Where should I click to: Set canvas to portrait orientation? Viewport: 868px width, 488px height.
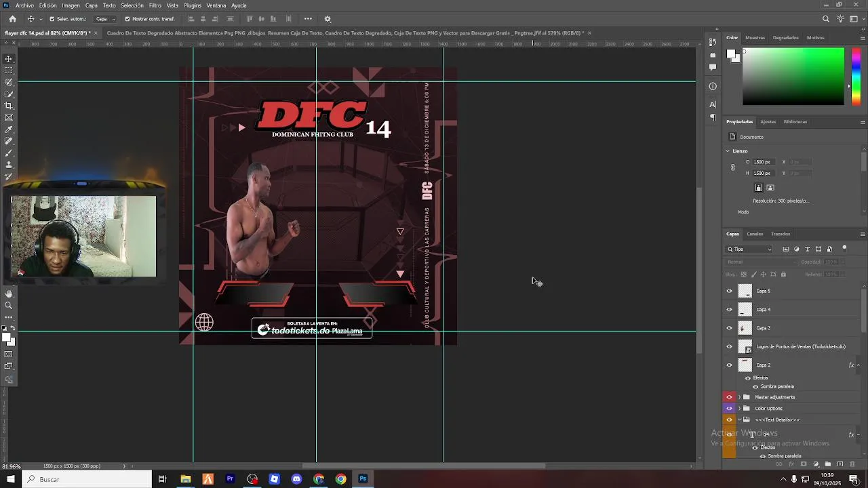pyautogui.click(x=759, y=188)
